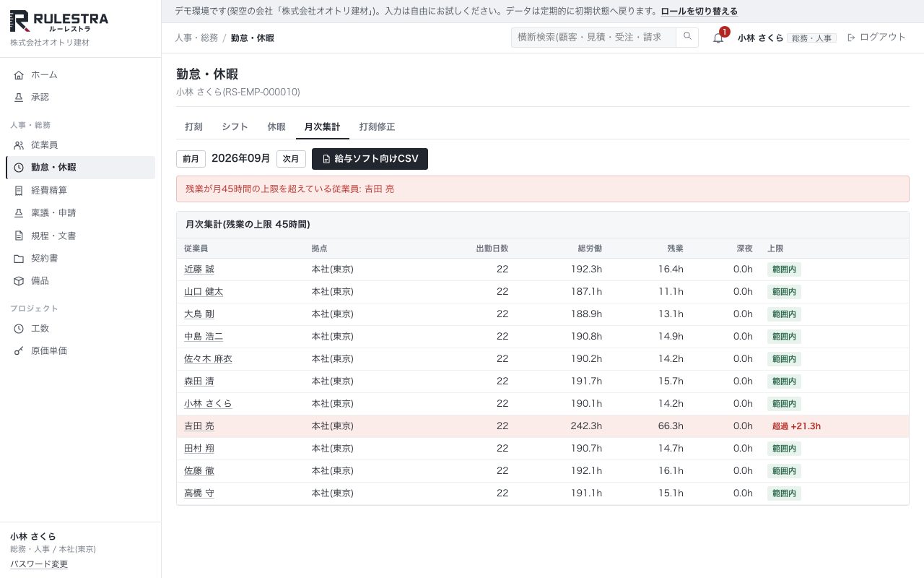The height and width of the screenshot is (578, 924).
Task: Open the 打刻修正 tab
Action: 377,126
